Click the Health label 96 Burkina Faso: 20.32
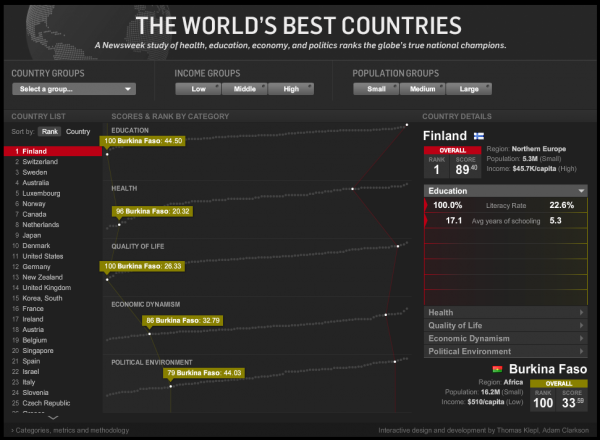Screen dimensions: 600x440 pyautogui.click(x=152, y=211)
